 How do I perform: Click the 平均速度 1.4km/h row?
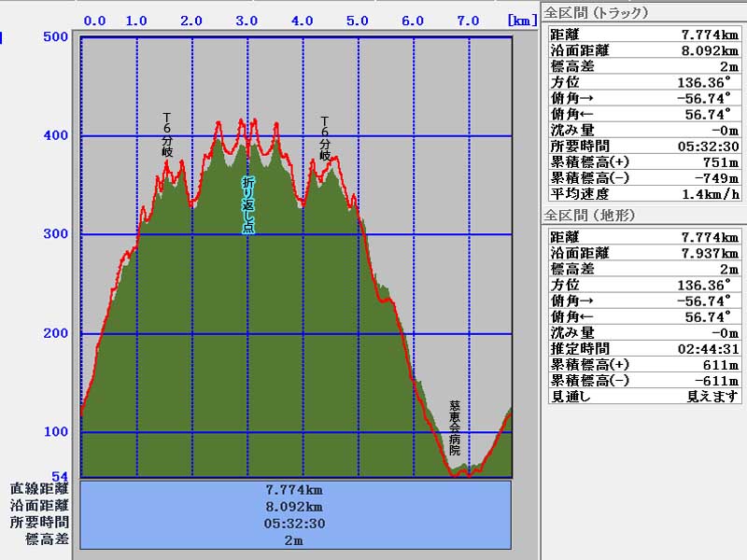coord(643,193)
